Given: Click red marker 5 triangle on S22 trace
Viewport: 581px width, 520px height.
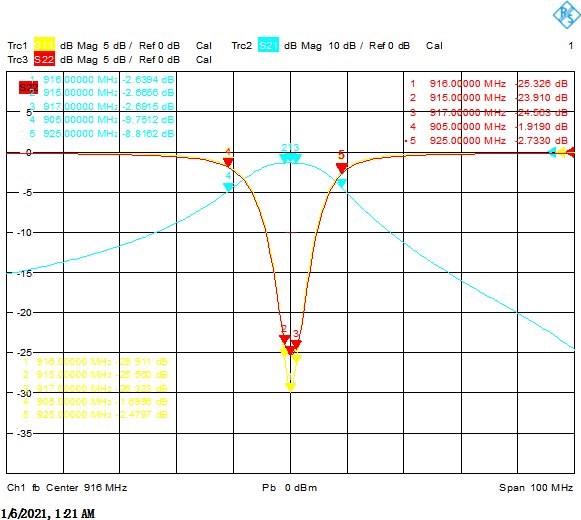Looking at the screenshot, I should 341,168.
